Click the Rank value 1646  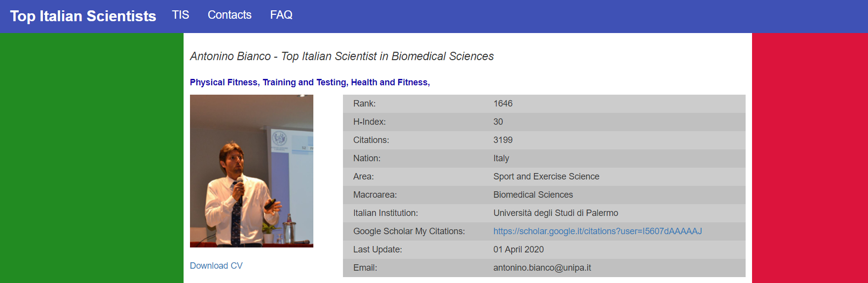pos(503,104)
